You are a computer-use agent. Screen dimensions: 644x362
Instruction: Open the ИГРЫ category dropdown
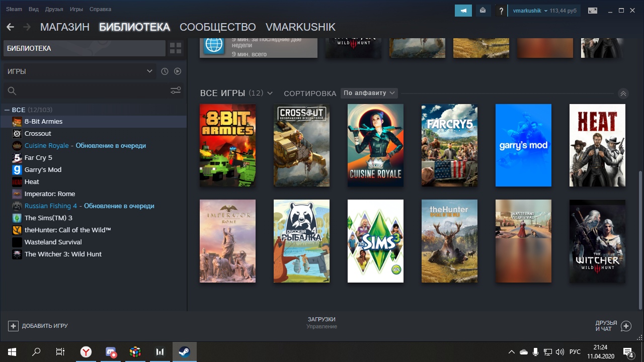80,71
